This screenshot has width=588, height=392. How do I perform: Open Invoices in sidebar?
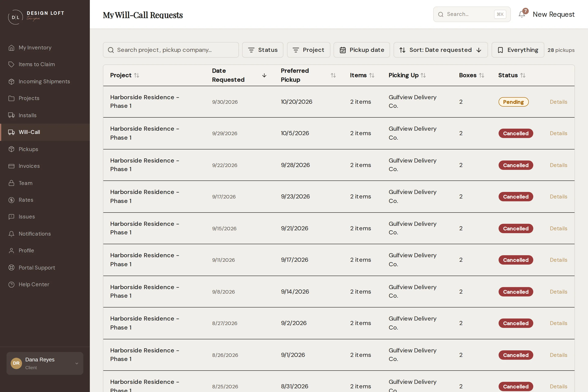(x=29, y=166)
